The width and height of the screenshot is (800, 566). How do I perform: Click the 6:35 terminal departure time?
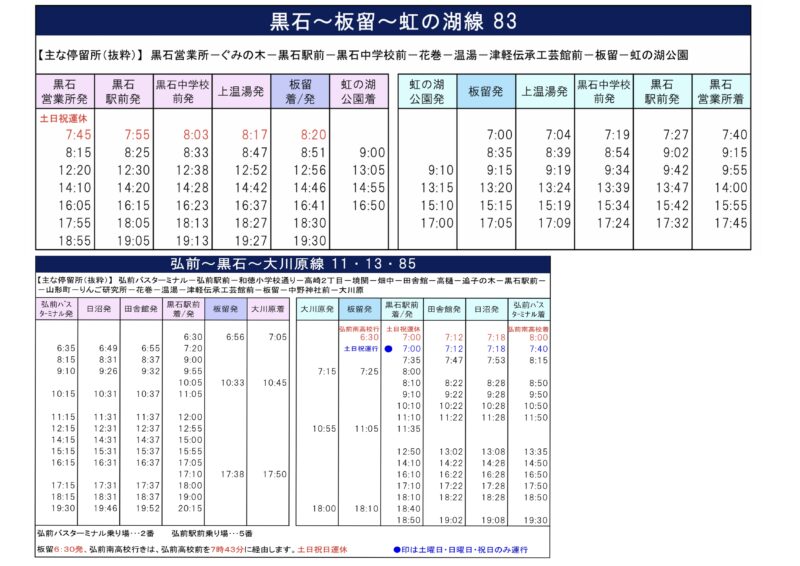click(x=66, y=348)
